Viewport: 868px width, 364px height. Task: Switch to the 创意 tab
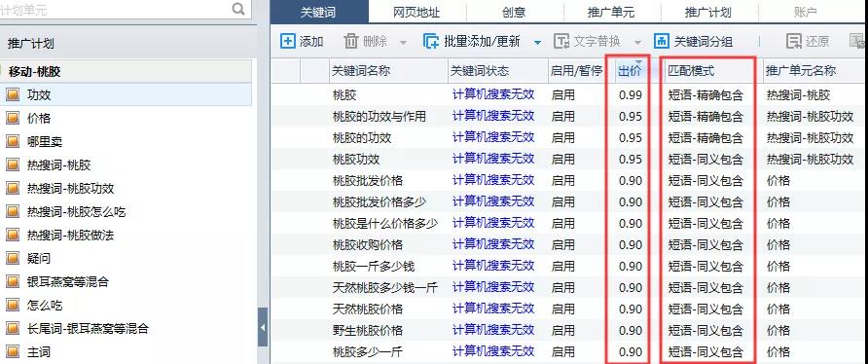(514, 12)
